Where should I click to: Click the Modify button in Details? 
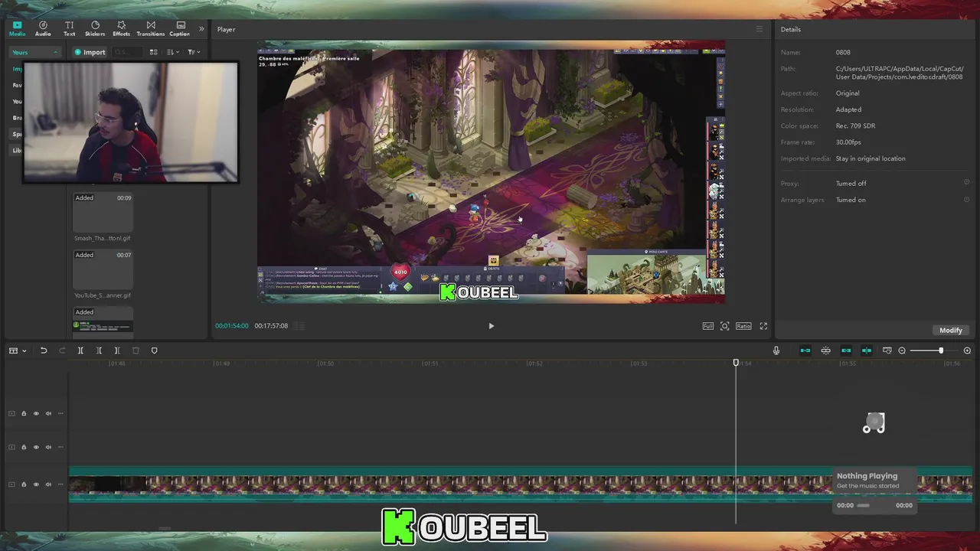[951, 330]
